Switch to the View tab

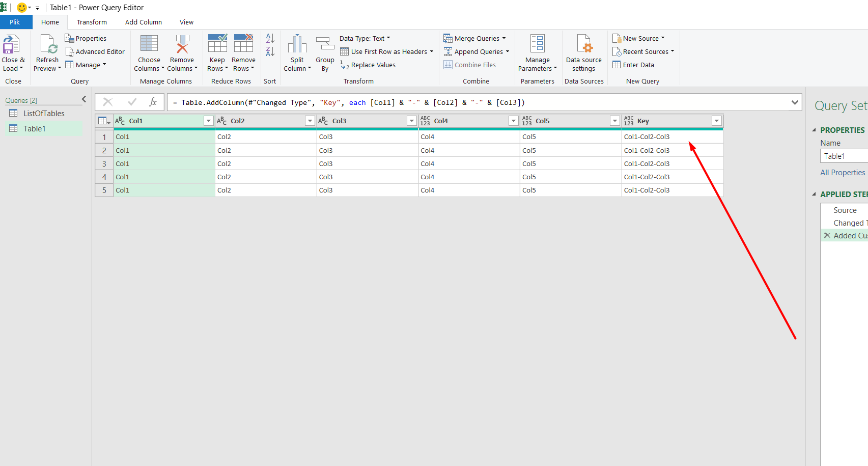tap(186, 22)
